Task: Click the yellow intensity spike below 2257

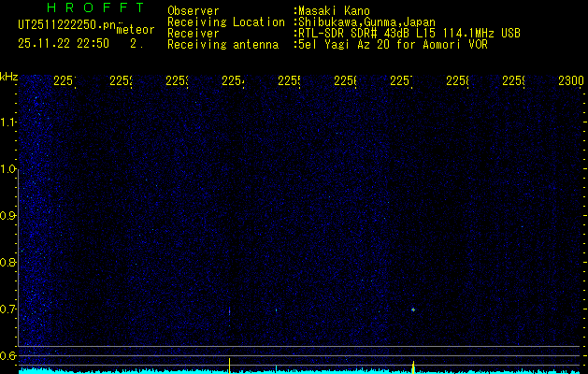Action: (x=413, y=367)
